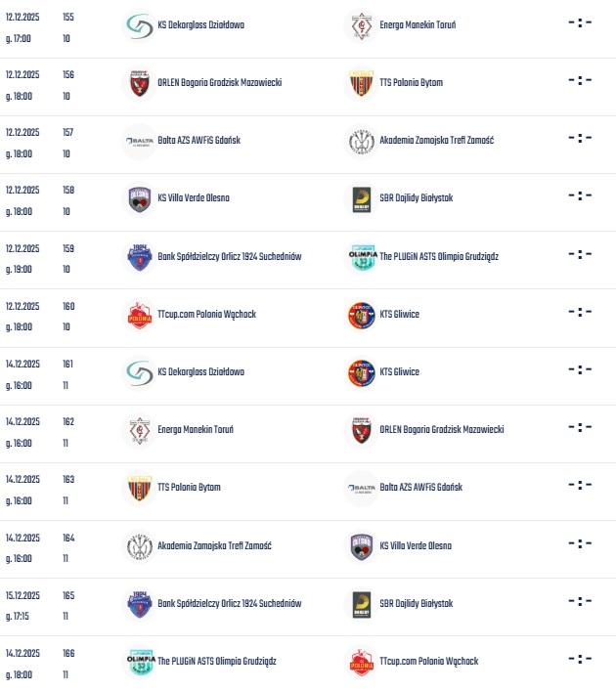
Task: Click KS Villa Verde Olesno logo in match 158
Action: [x=140, y=198]
